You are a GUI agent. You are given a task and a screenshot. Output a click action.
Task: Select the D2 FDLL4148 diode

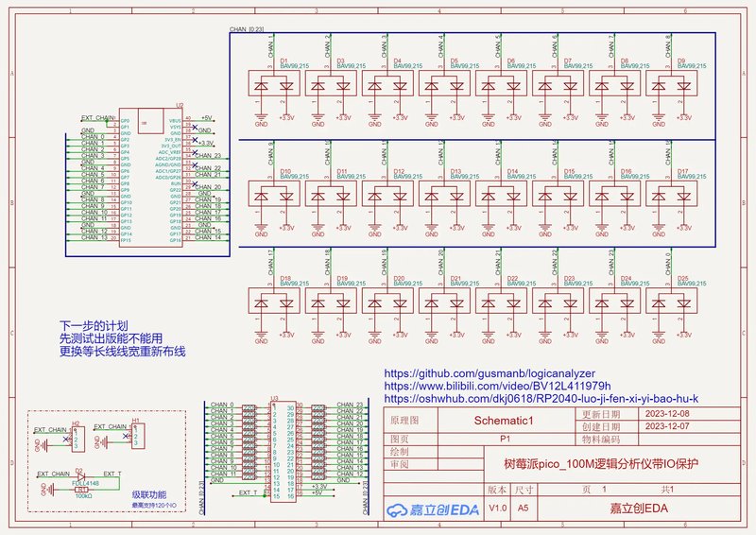coord(80,476)
